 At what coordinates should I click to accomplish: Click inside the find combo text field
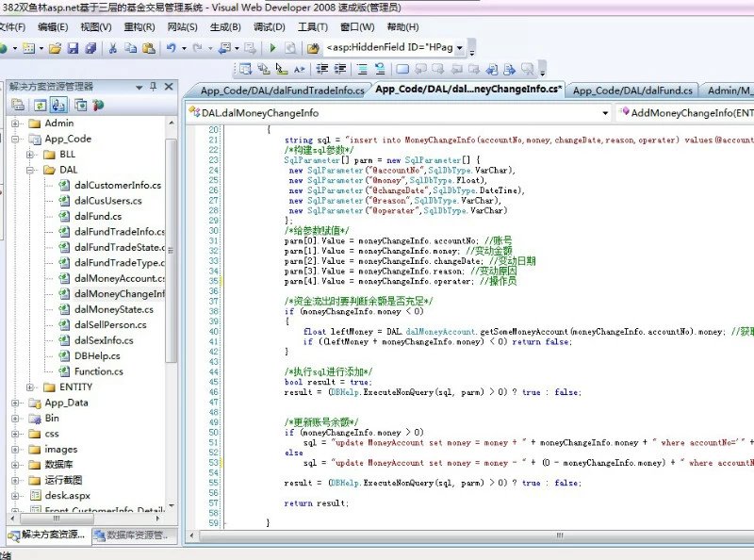pos(389,48)
